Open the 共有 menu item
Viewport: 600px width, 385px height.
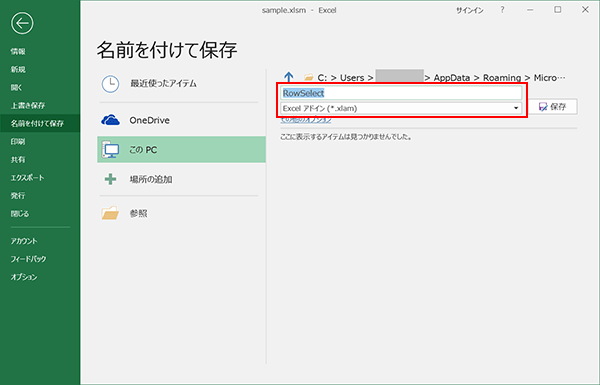(18, 159)
